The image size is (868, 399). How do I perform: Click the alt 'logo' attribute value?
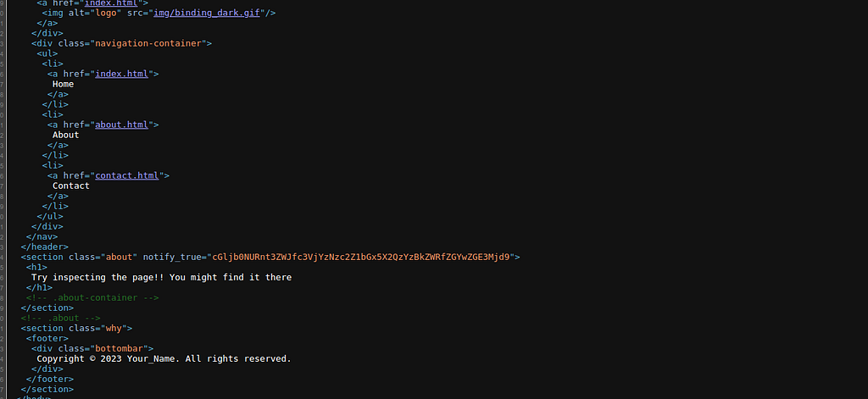[108, 13]
